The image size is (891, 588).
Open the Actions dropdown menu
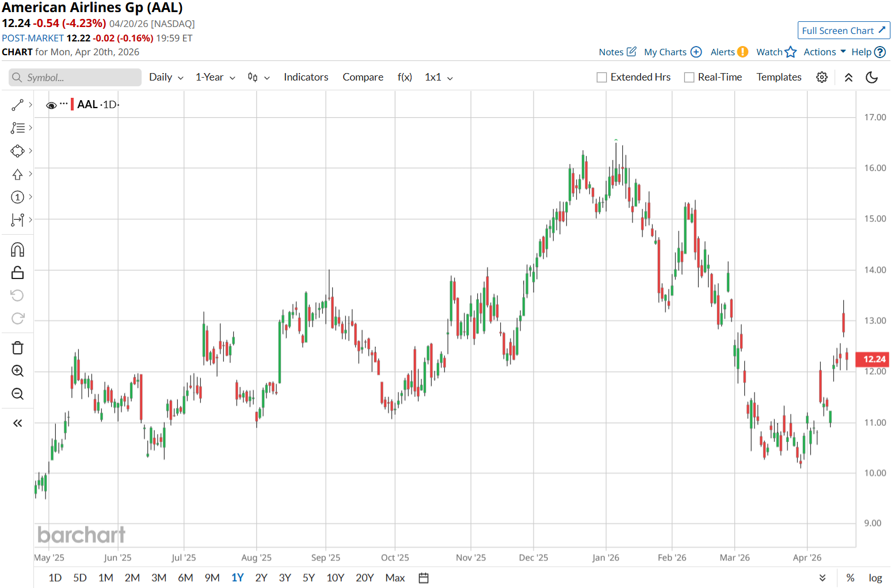(825, 52)
